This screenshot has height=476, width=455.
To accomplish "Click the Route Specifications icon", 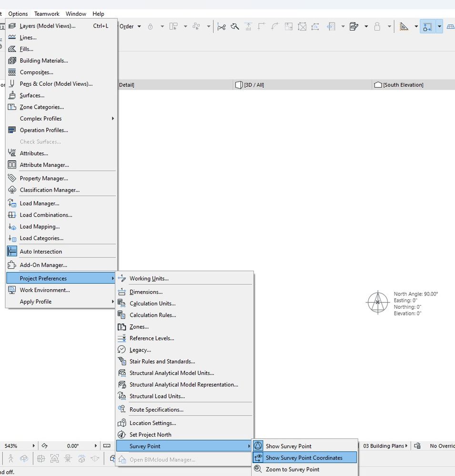I will tap(121, 409).
